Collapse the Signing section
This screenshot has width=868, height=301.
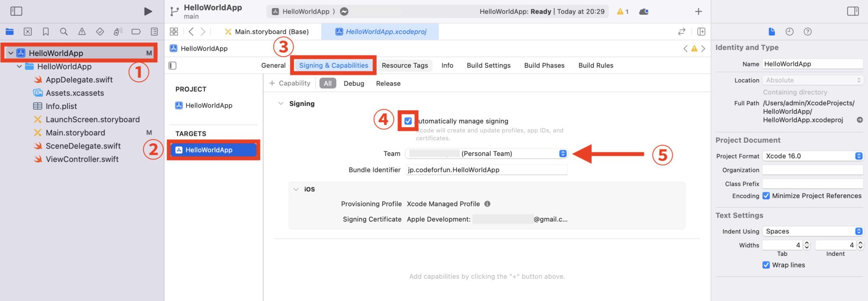[x=281, y=104]
